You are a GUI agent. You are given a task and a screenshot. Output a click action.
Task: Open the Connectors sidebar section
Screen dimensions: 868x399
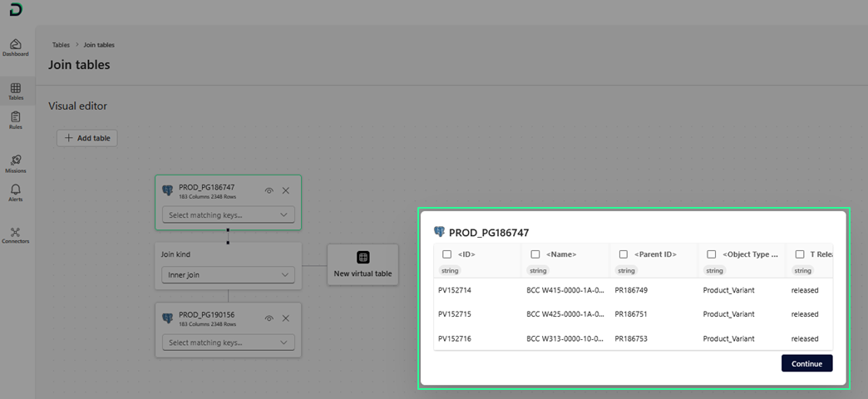click(16, 235)
